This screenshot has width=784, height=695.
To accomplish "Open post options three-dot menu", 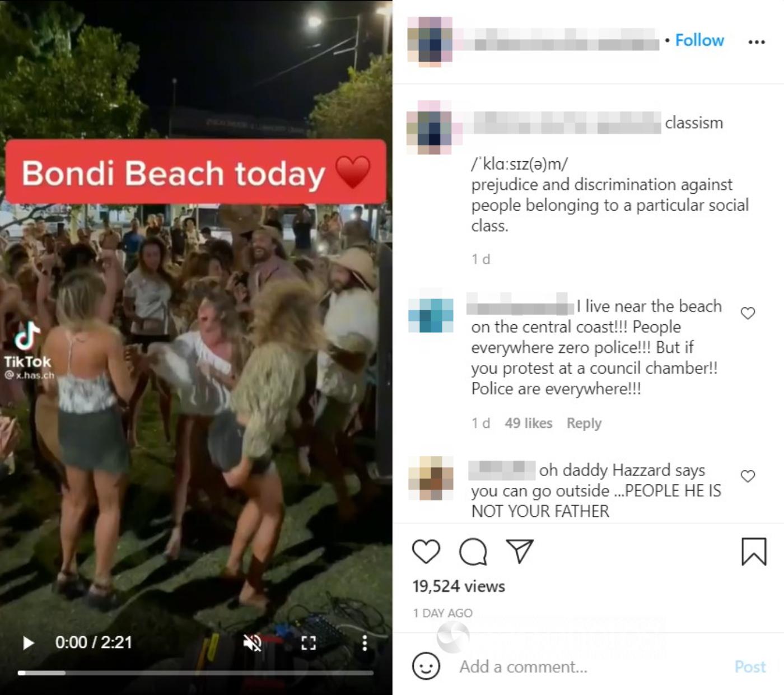I will tap(757, 41).
